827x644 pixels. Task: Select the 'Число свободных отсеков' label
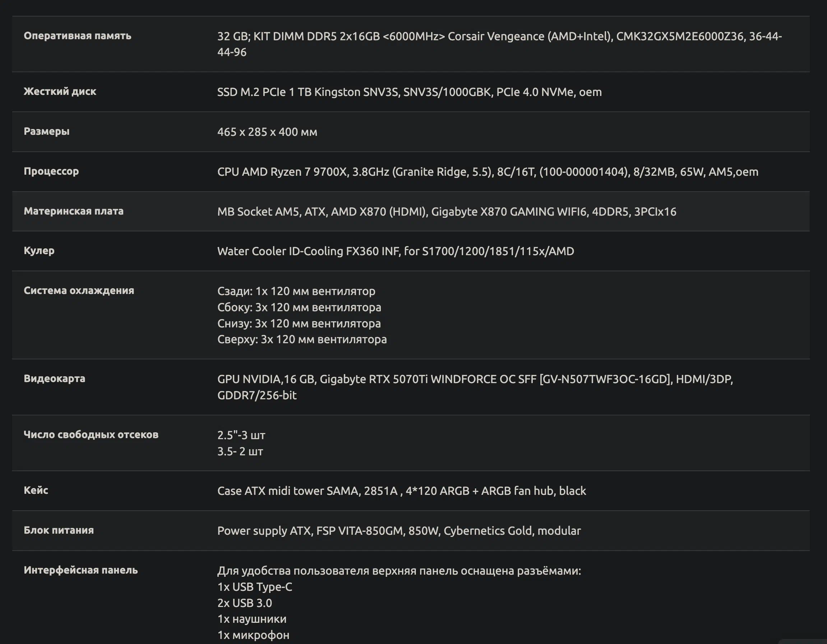point(91,434)
